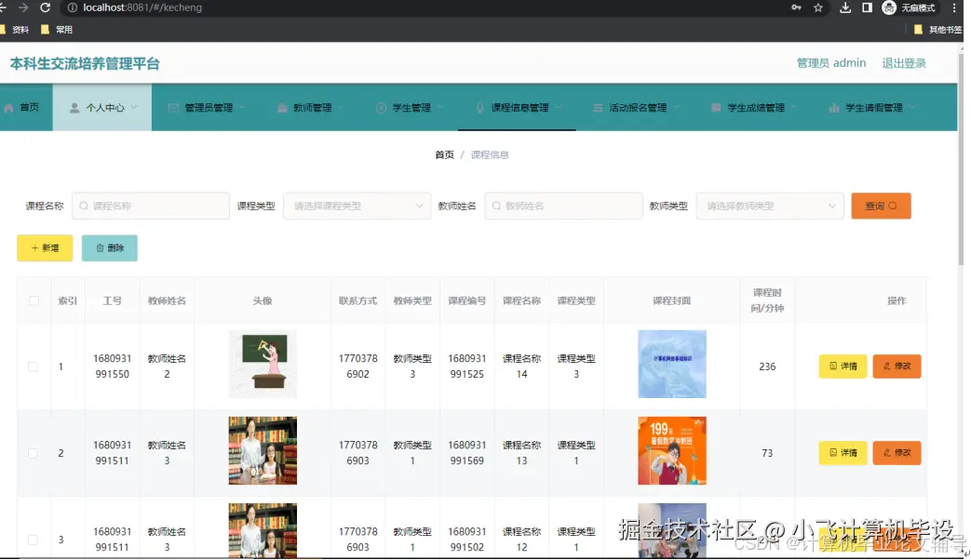Open 详情 for the first course row

point(843,367)
